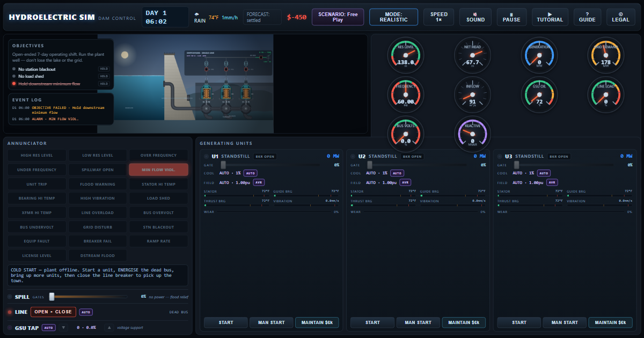Toggle U2 FIELD AVR mode
The height and width of the screenshot is (338, 644).
coord(405,182)
